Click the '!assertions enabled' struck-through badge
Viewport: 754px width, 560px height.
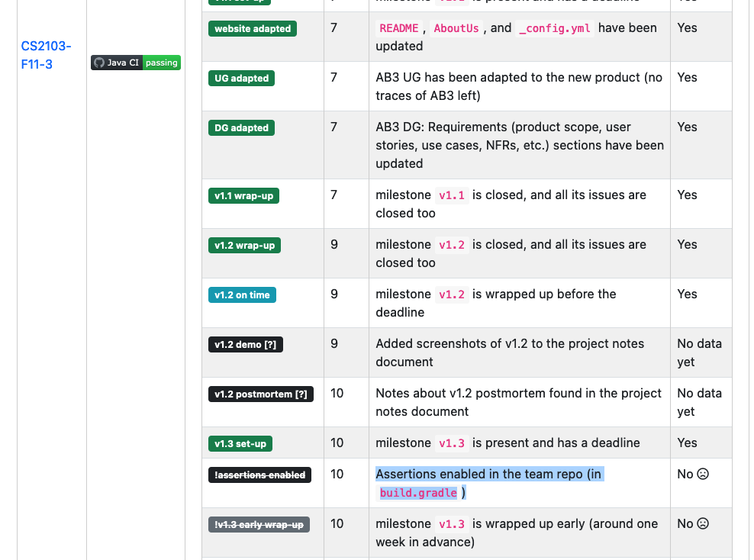[259, 475]
